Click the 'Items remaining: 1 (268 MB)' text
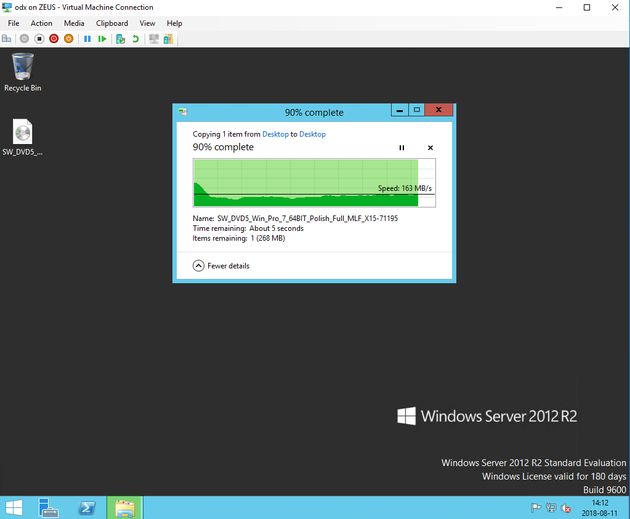This screenshot has width=630, height=519. coord(239,238)
